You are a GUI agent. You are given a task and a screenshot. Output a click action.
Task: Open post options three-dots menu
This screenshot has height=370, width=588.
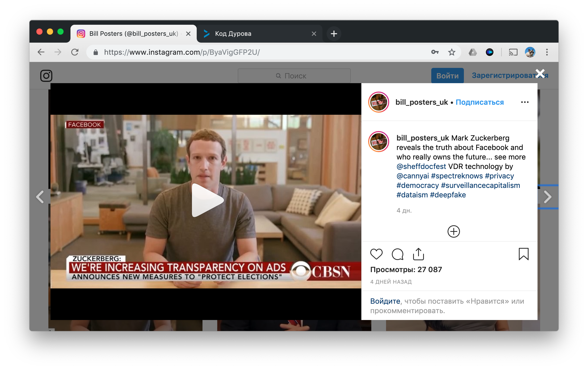(x=525, y=102)
